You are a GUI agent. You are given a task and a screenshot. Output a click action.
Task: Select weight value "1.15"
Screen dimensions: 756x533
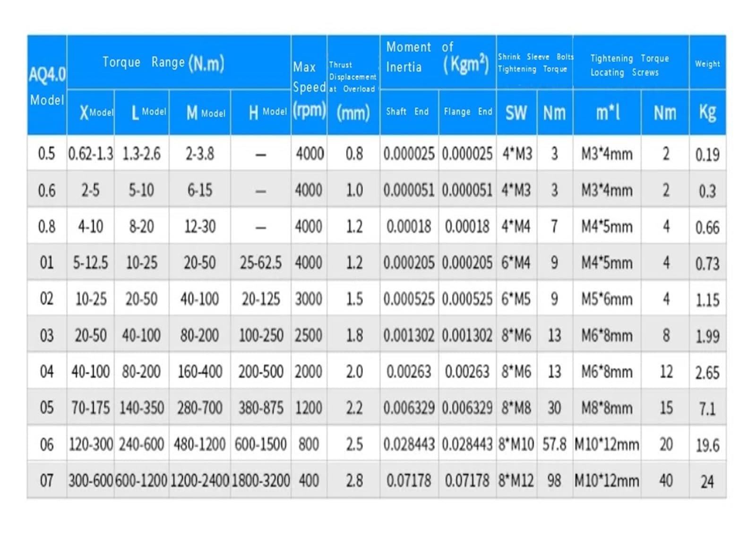(x=707, y=300)
